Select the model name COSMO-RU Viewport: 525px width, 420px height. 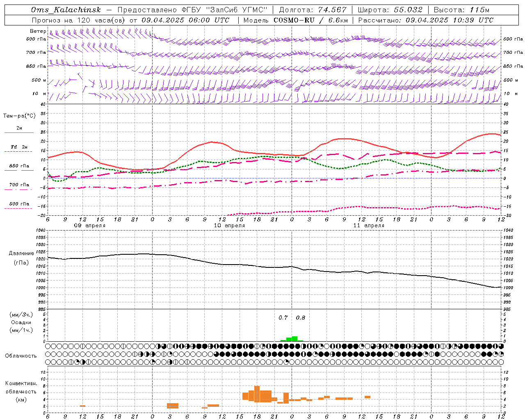point(294,20)
